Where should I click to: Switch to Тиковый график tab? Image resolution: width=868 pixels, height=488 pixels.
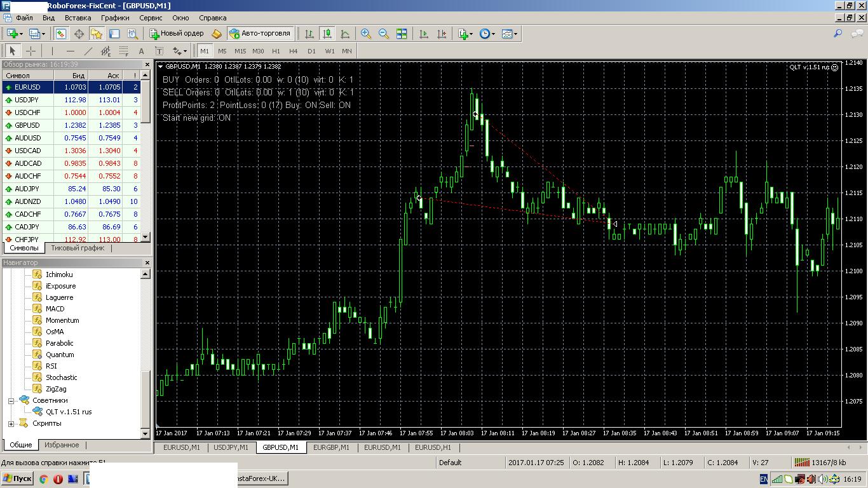click(78, 248)
